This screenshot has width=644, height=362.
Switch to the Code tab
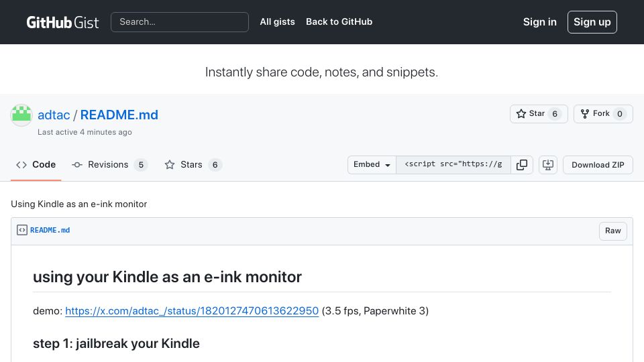coord(36,165)
